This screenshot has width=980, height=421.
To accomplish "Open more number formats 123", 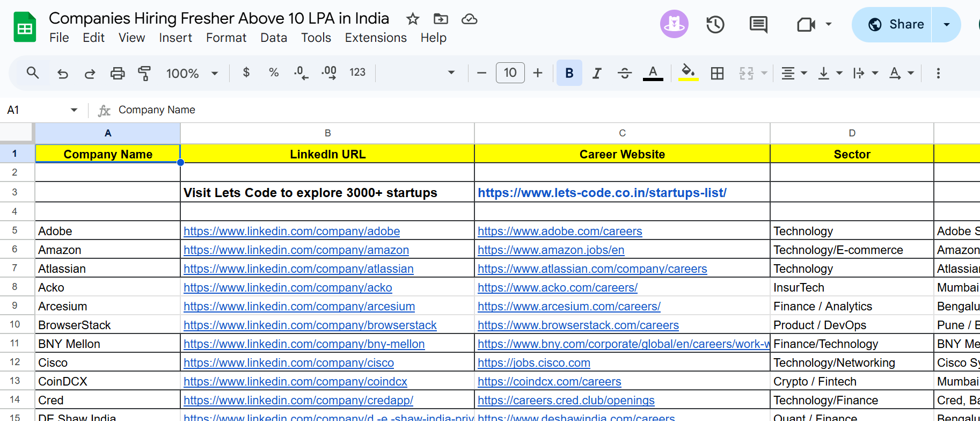I will click(357, 72).
